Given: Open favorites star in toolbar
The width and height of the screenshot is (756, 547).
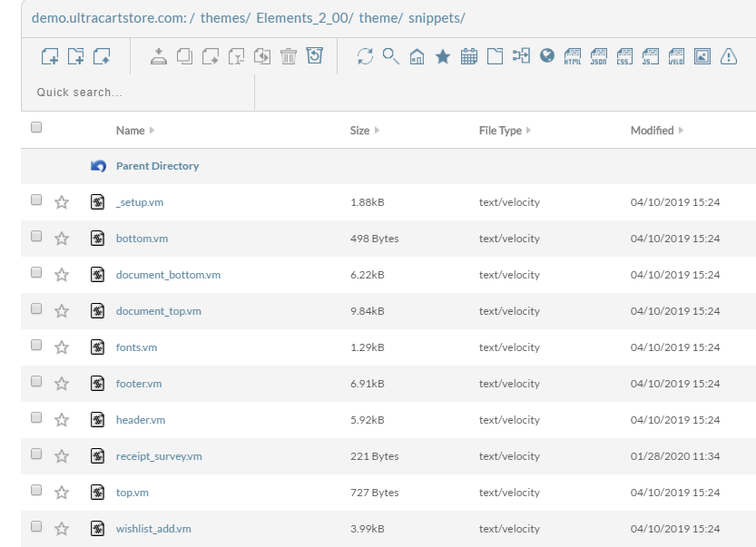Looking at the screenshot, I should (x=443, y=57).
